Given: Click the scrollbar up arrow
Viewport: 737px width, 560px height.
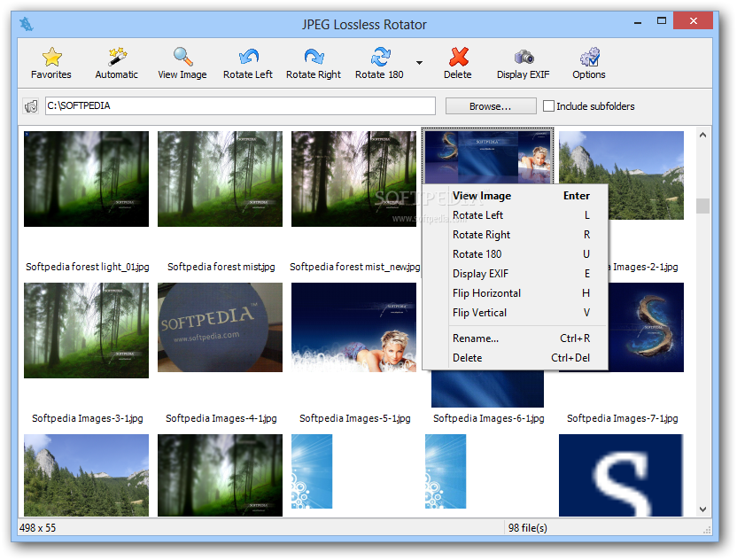Looking at the screenshot, I should click(702, 135).
